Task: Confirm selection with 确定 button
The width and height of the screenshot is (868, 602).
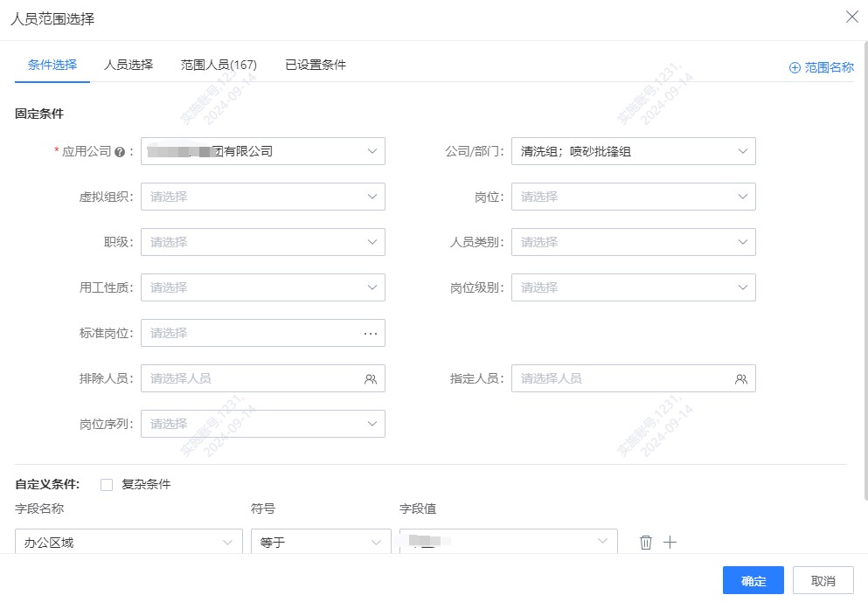Action: [752, 580]
